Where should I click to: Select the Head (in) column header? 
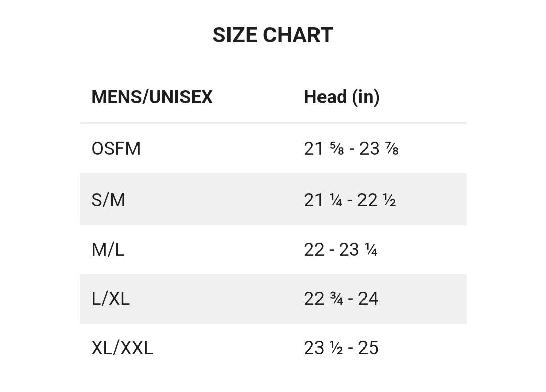pyautogui.click(x=342, y=97)
